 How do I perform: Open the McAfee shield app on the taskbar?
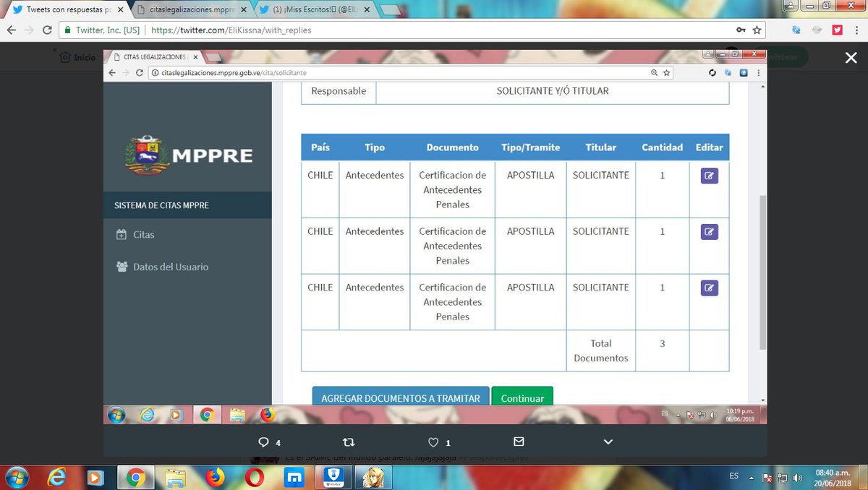point(333,478)
